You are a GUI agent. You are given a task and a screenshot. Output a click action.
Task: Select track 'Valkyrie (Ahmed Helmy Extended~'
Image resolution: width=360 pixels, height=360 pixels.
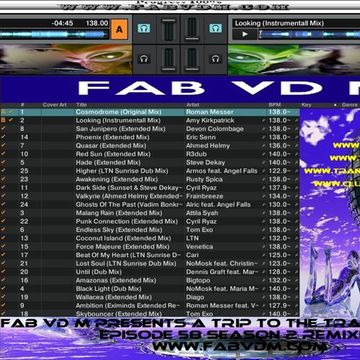tap(129, 196)
